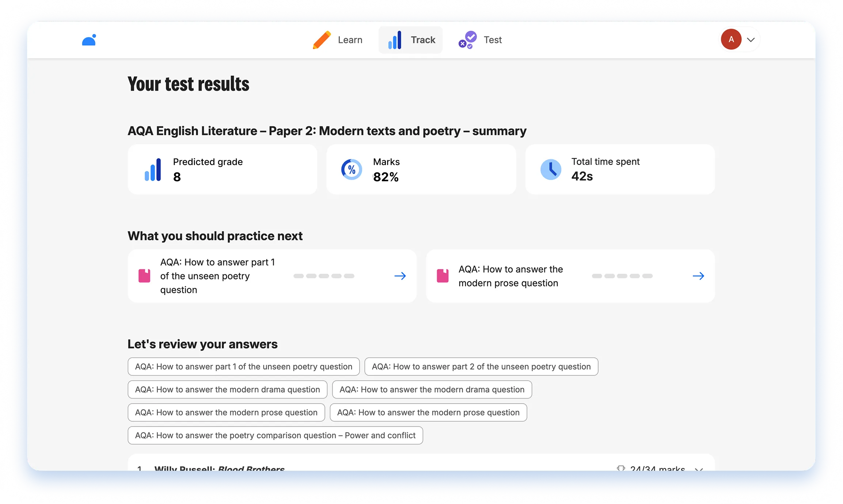Switch to the Learn tab
Image resolution: width=843 pixels, height=504 pixels.
point(338,40)
